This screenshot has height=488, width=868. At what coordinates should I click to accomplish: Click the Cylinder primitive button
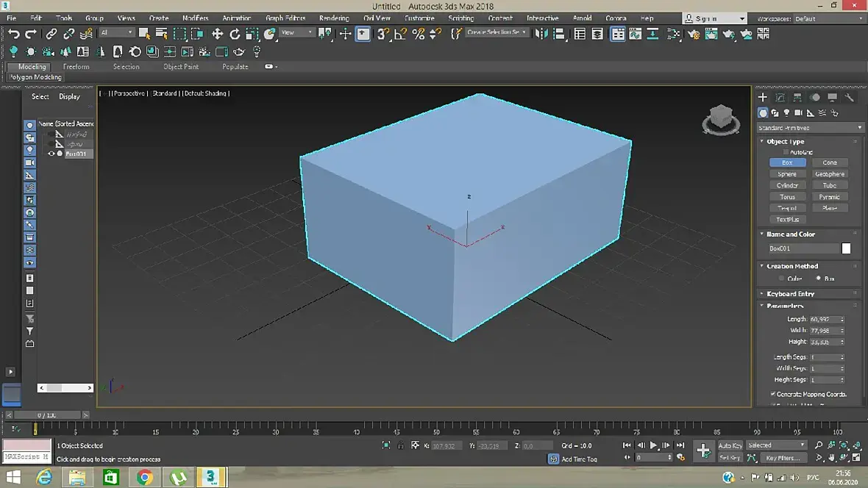(x=787, y=185)
